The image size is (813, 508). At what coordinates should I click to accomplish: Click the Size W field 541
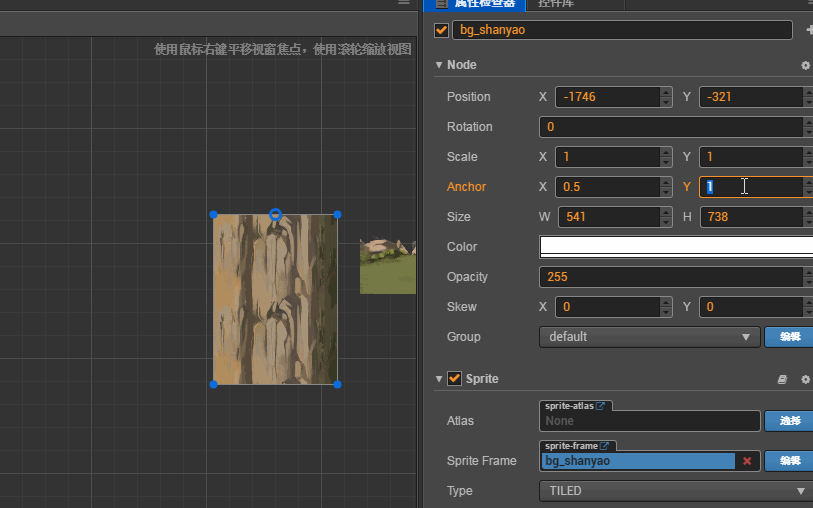[x=609, y=217]
